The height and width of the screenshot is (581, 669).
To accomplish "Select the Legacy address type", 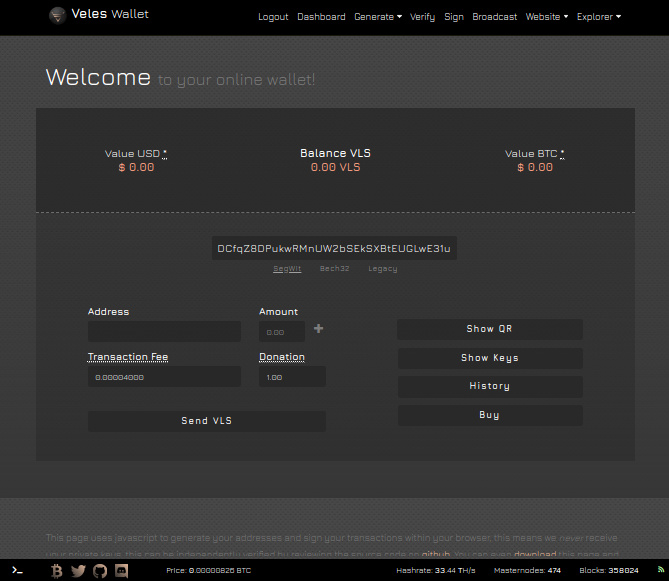I will pyautogui.click(x=383, y=269).
